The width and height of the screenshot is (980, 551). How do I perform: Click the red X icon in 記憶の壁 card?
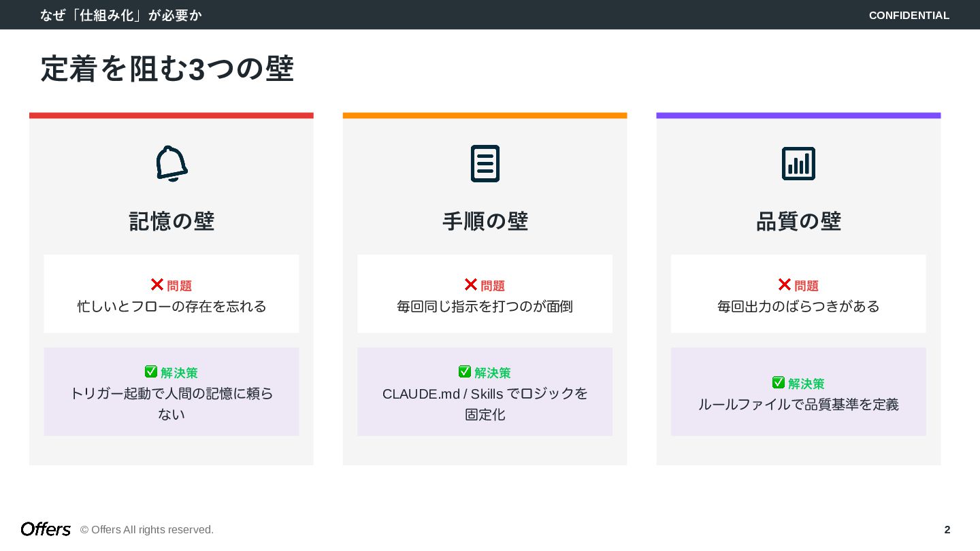tap(157, 285)
